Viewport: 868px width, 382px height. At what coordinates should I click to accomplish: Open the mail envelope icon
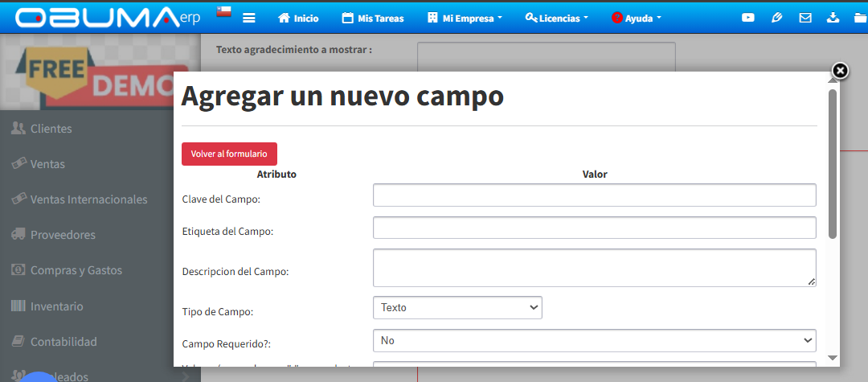(x=805, y=18)
